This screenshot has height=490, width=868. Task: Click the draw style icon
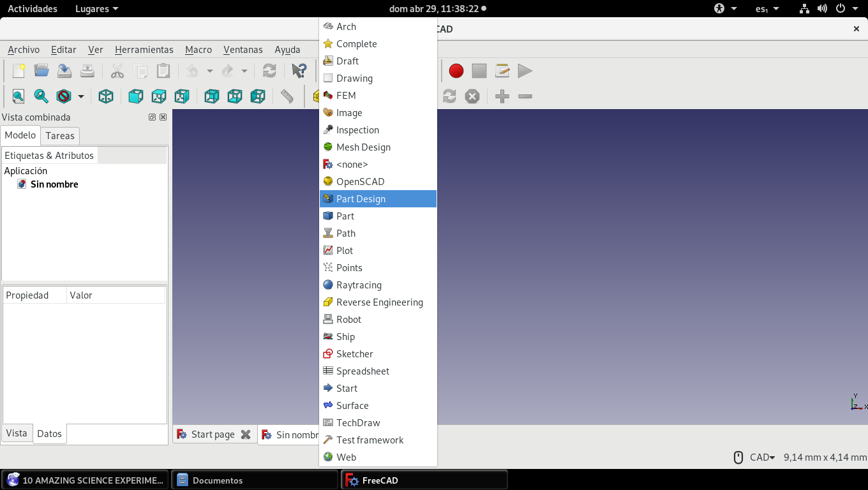[64, 96]
